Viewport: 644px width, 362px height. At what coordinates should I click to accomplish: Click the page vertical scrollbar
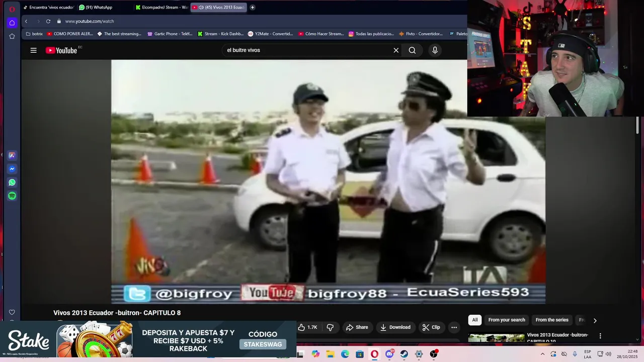tap(637, 125)
